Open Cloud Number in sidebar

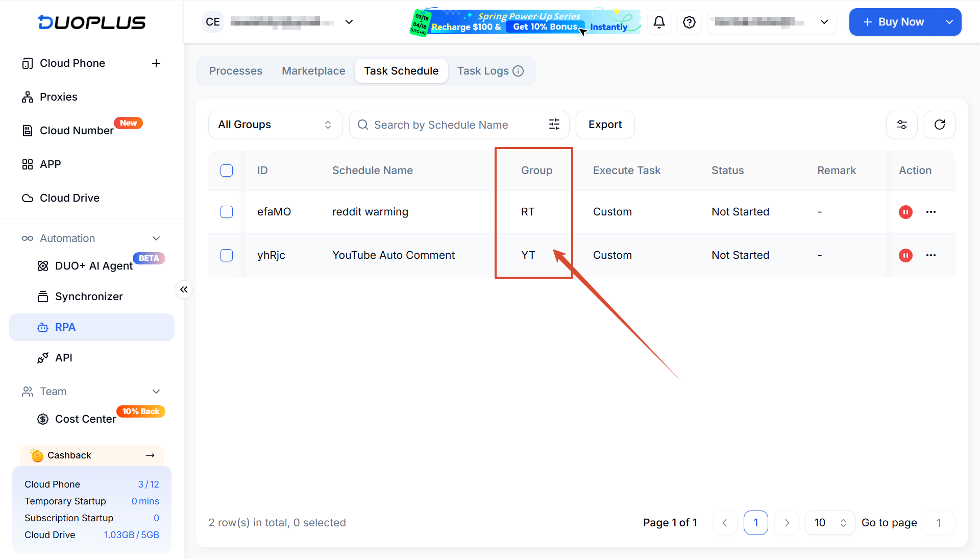[x=77, y=131]
